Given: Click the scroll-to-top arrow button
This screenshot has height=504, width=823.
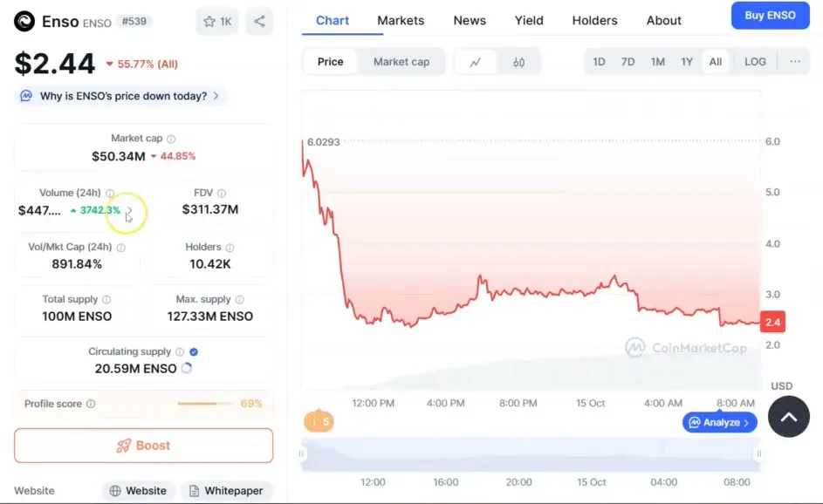Looking at the screenshot, I should pyautogui.click(x=788, y=417).
